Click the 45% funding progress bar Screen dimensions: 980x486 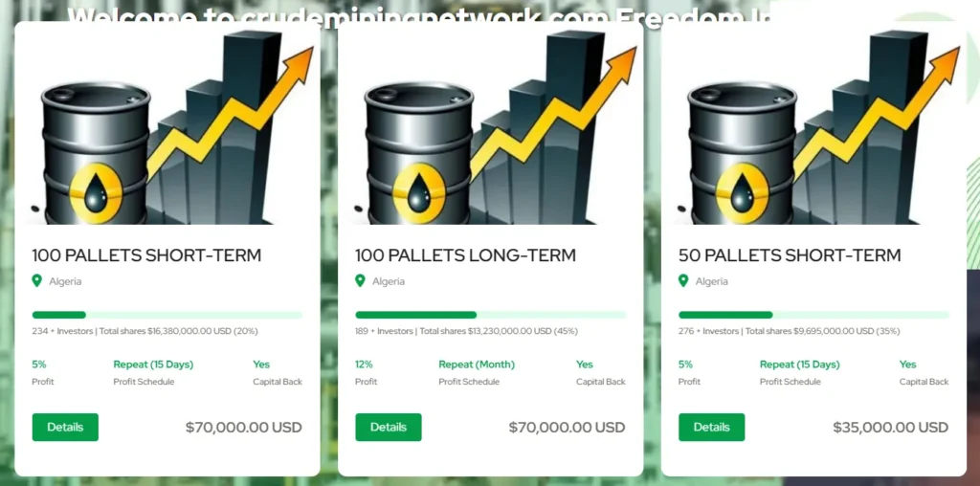pyautogui.click(x=490, y=315)
